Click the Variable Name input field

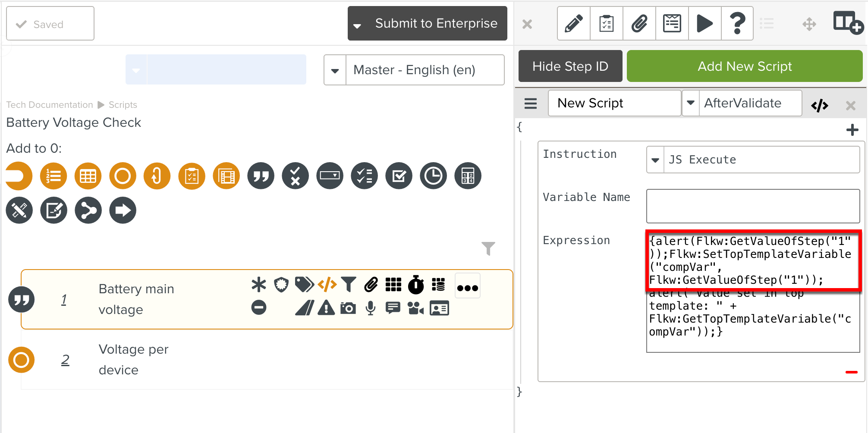tap(753, 206)
